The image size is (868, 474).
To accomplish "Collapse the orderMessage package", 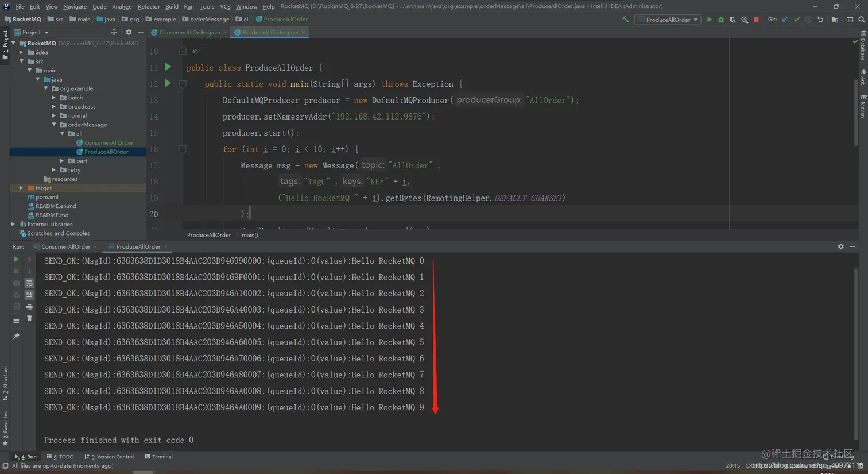I will pyautogui.click(x=54, y=125).
